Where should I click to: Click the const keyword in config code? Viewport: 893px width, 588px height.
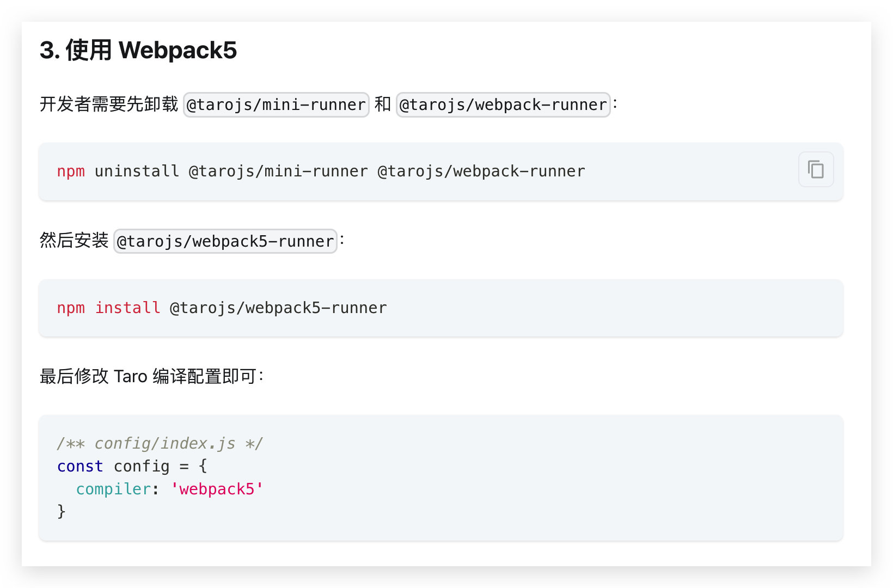tap(80, 467)
